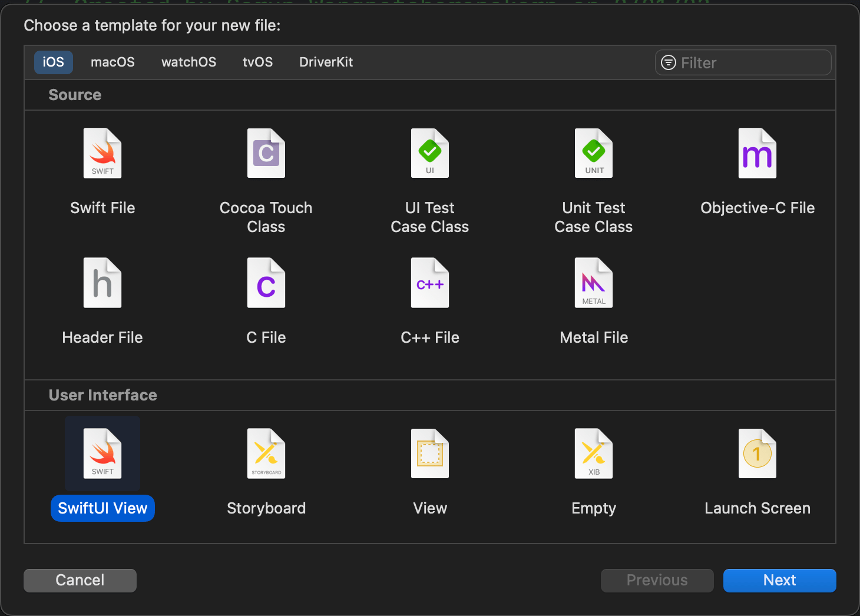Click the 'Metal File' label
Screen dimensions: 860x616
pos(594,337)
